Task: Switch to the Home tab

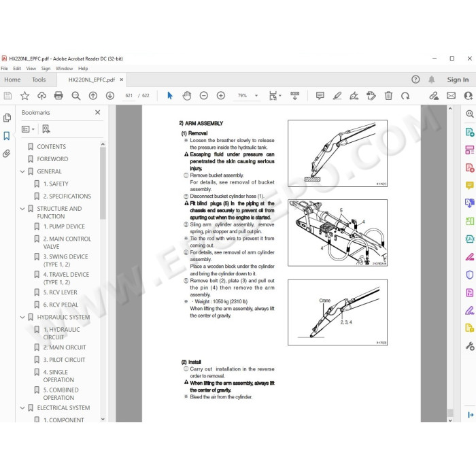Action: tap(12, 80)
